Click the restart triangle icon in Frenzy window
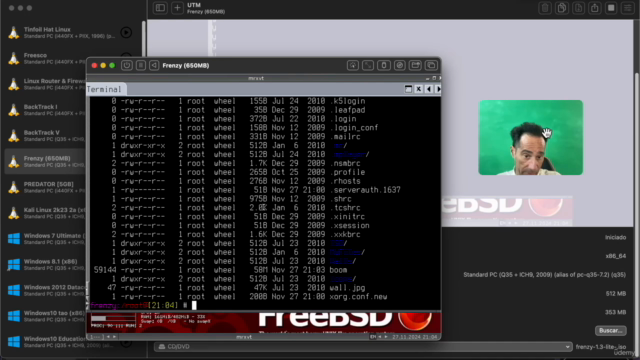 tap(154, 65)
